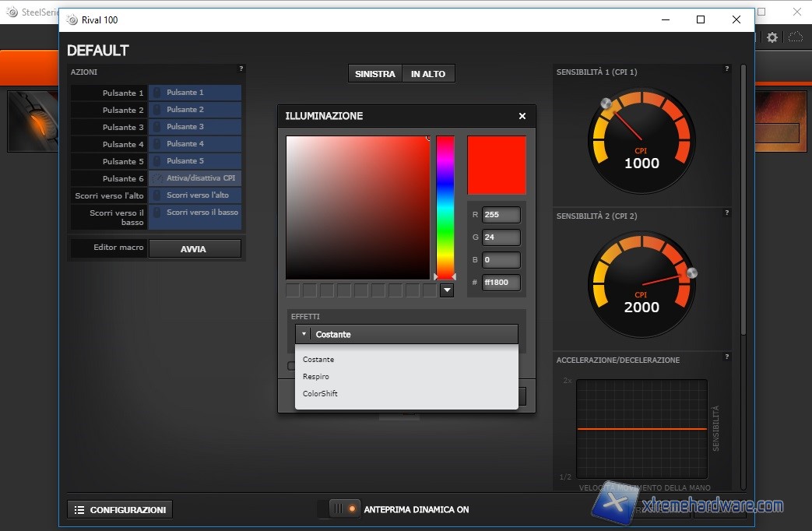
Task: Switch to the In Alto view tab
Action: pos(428,74)
